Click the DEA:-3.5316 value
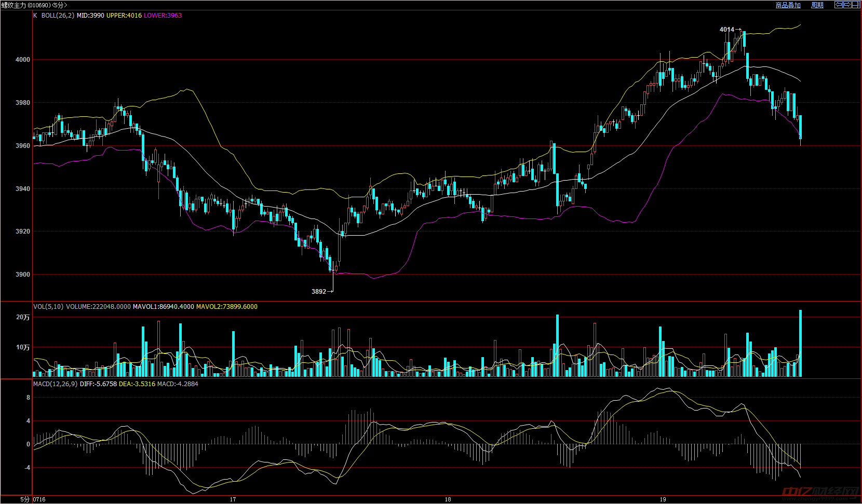The width and height of the screenshot is (862, 504). (x=137, y=384)
